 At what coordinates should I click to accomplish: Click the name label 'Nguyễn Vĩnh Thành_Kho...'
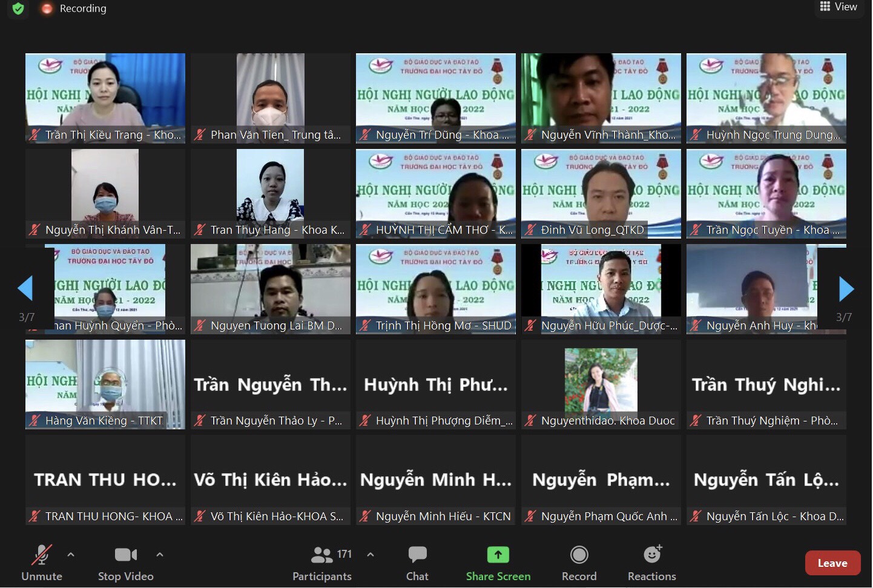[608, 135]
